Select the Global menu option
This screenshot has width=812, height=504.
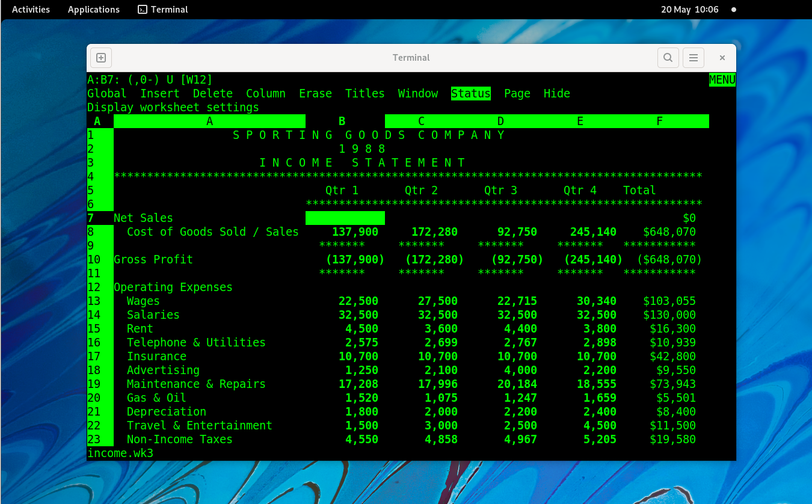106,93
